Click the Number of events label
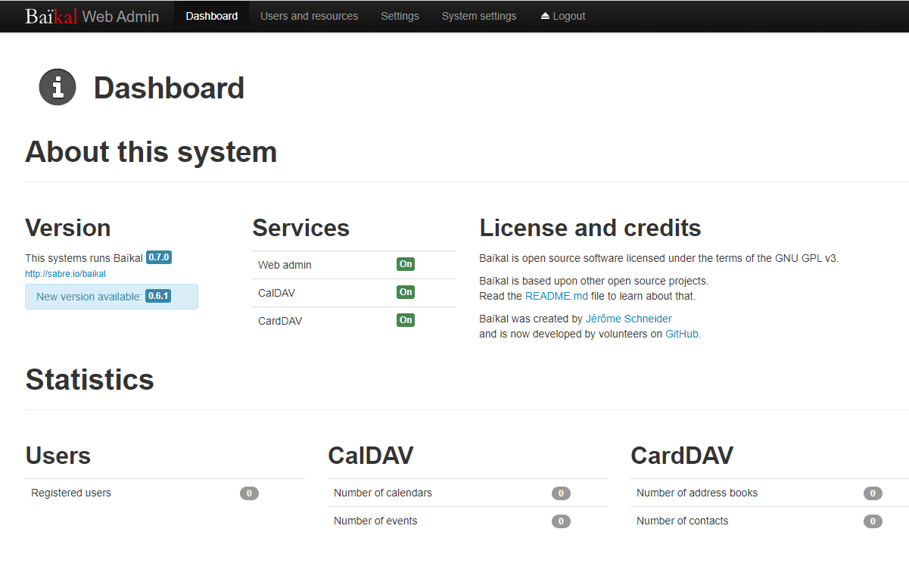Screen dimensions: 909x588 pyautogui.click(x=375, y=521)
